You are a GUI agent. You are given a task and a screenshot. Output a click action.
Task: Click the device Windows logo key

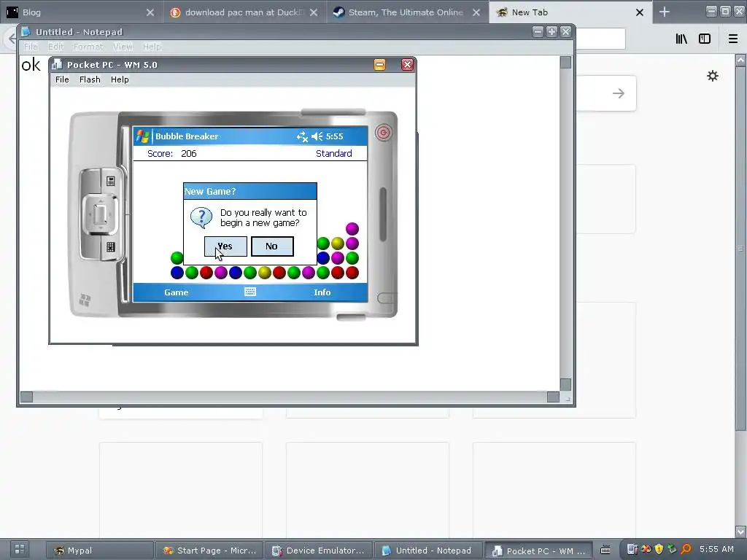click(85, 300)
